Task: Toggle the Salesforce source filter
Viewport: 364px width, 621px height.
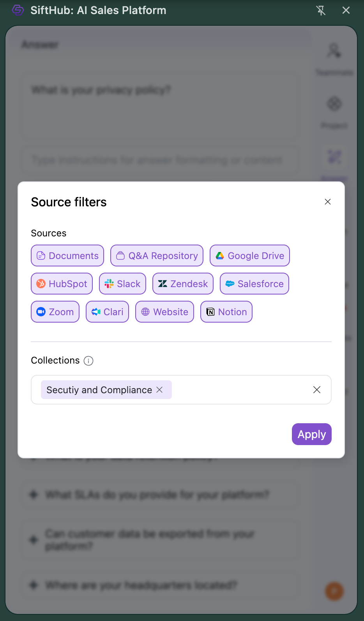Action: [x=254, y=284]
